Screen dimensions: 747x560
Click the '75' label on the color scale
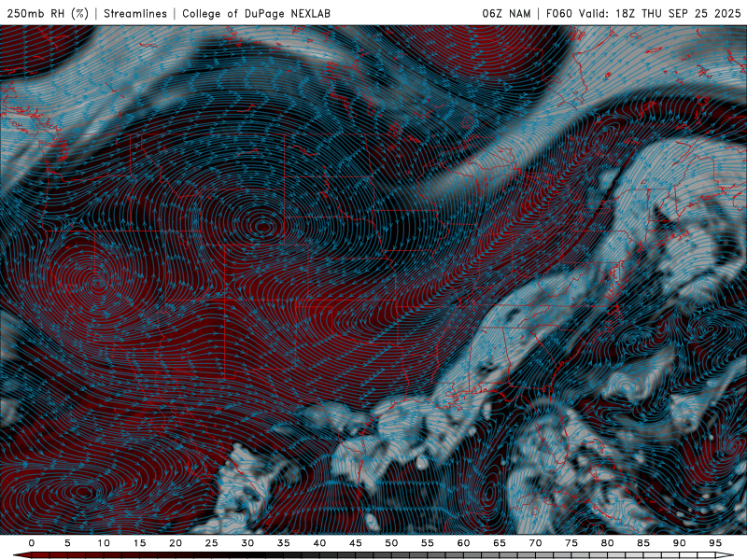(x=571, y=543)
